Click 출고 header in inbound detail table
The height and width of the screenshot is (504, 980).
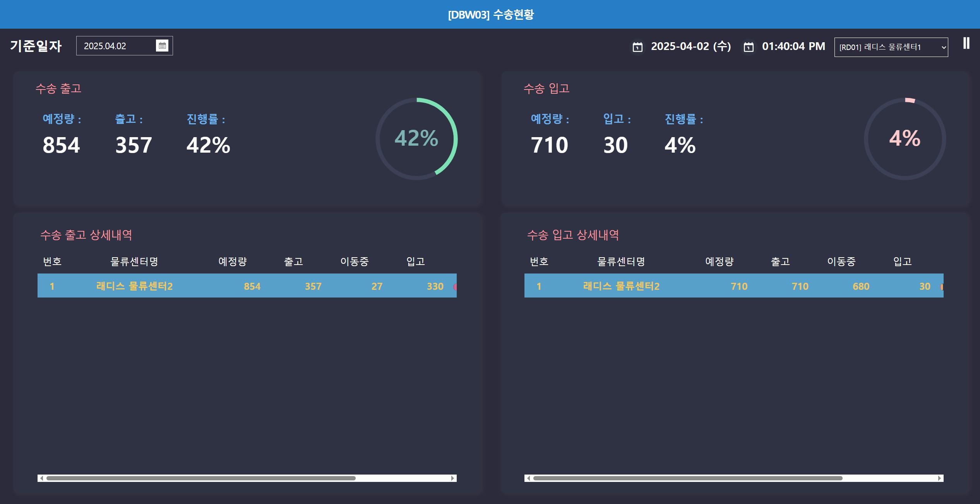click(x=780, y=261)
